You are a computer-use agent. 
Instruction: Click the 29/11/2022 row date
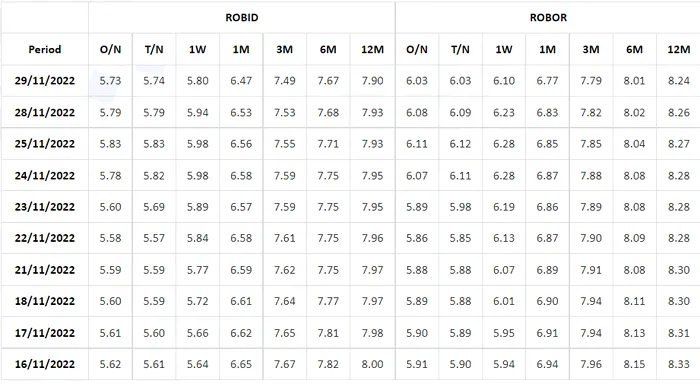[45, 81]
